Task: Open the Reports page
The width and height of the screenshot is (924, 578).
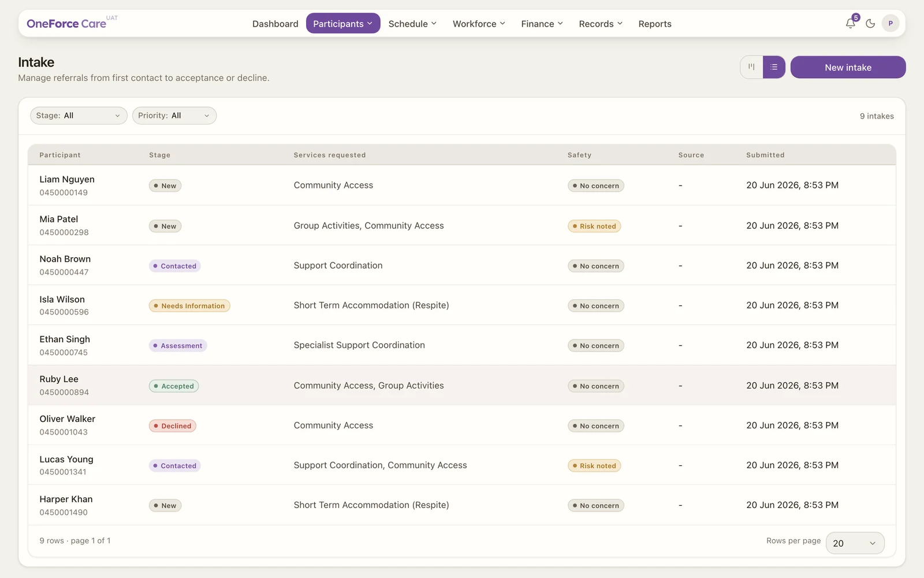Action: 655,24
